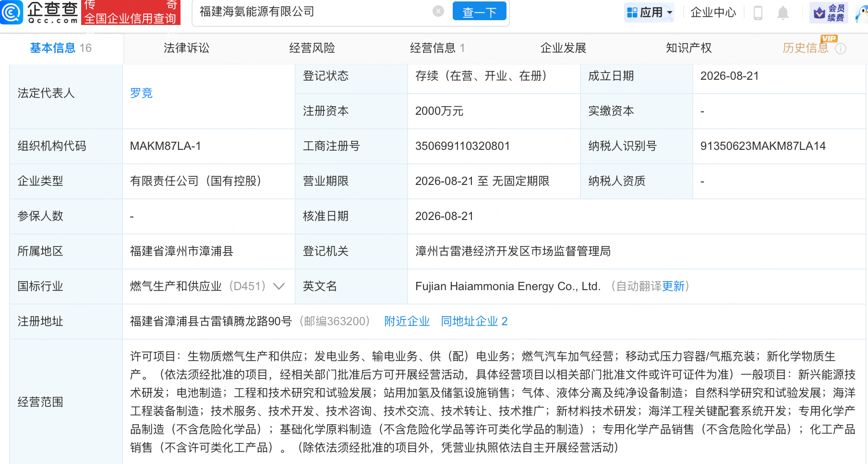Screen dimensions: 868x464
Task: Open the 知识产权 tab
Action: (x=688, y=48)
